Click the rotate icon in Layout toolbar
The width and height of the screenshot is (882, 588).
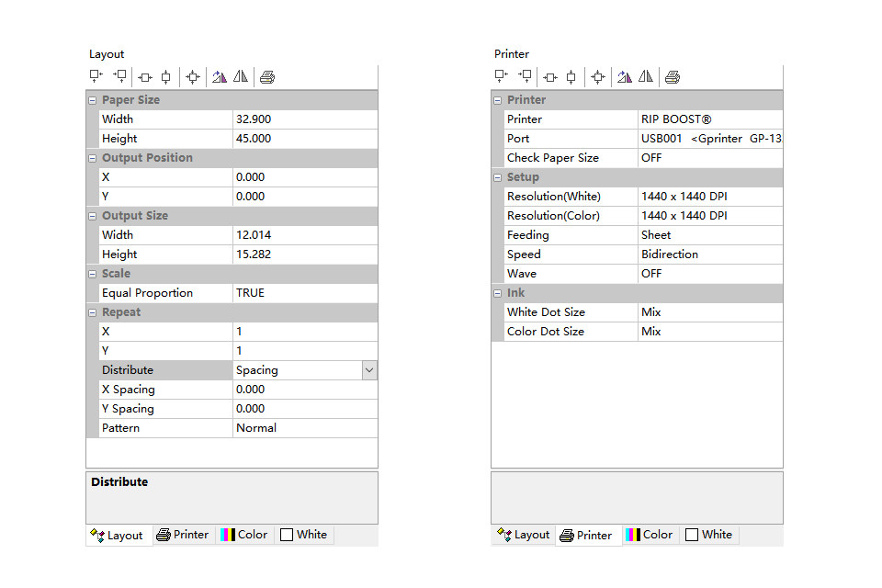coord(220,77)
